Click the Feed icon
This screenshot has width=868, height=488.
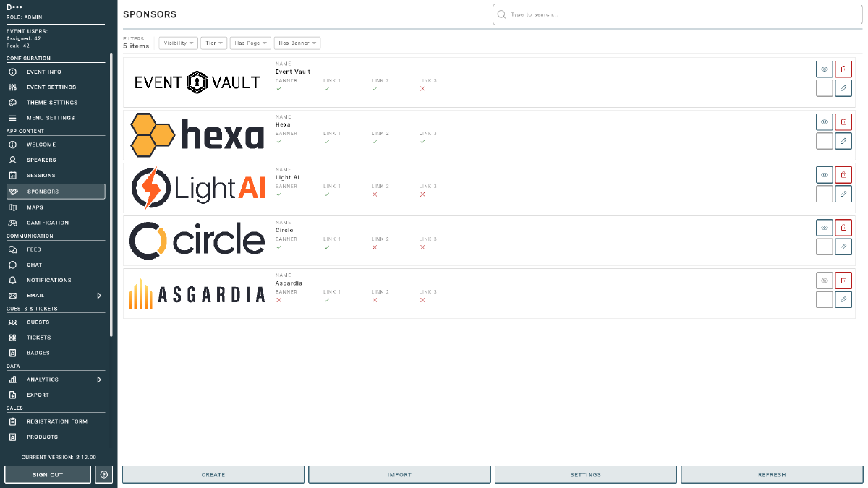coord(12,249)
